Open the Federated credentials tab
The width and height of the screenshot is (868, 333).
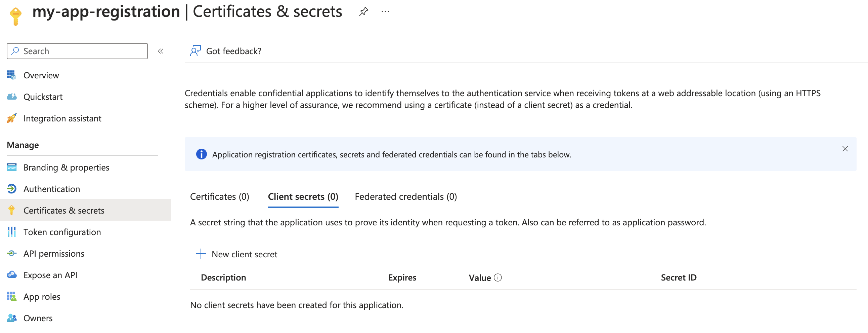coord(405,196)
